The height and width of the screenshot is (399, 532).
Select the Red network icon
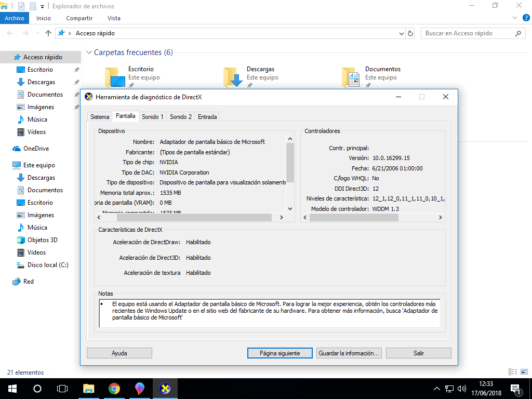17,282
